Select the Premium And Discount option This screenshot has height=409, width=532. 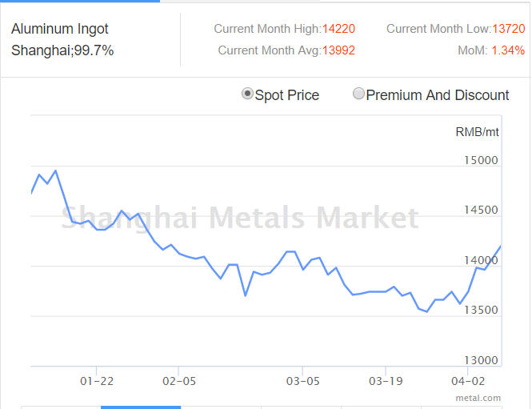[x=359, y=94]
